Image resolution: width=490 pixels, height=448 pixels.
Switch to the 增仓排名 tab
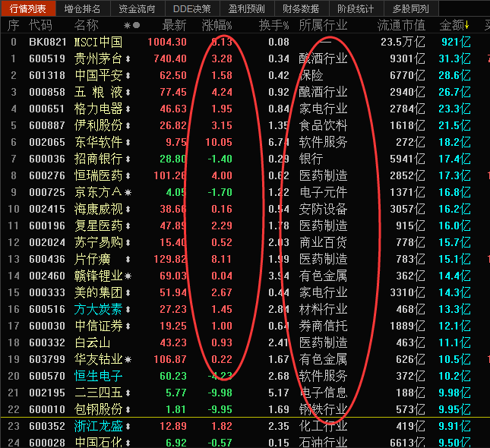[82, 8]
